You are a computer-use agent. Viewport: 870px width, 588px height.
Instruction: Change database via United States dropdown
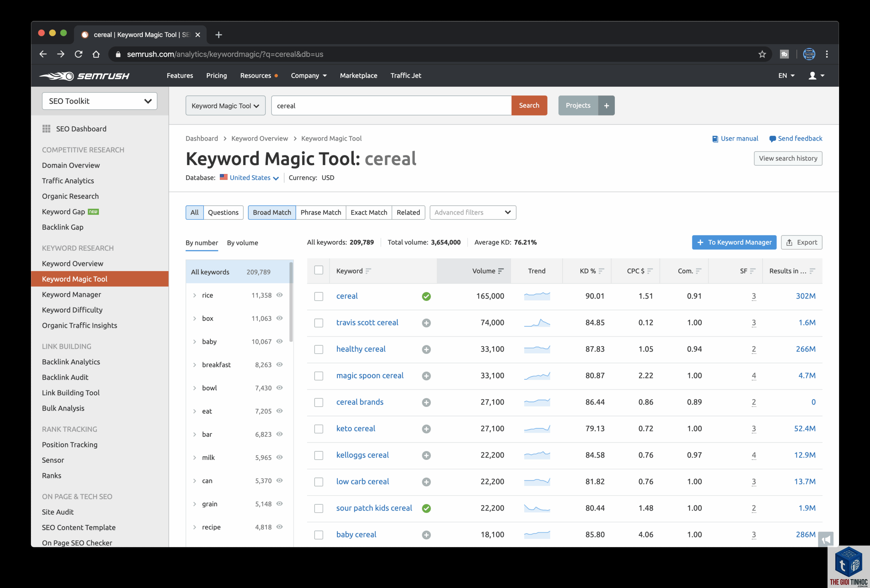(254, 178)
